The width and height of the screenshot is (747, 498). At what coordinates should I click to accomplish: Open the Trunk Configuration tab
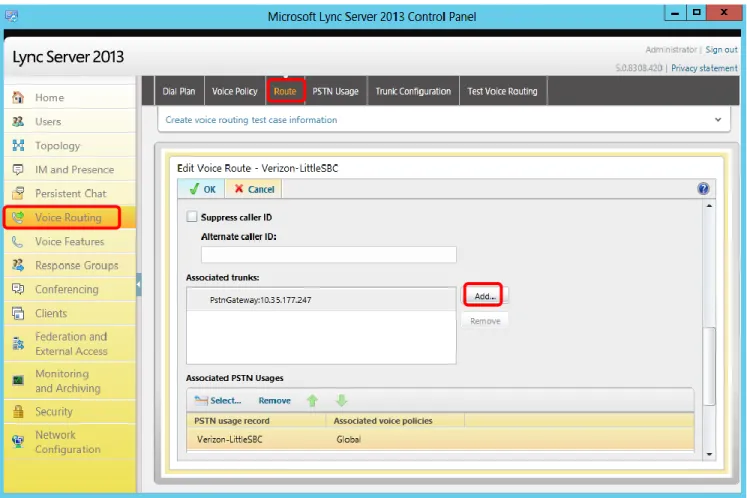[x=413, y=91]
